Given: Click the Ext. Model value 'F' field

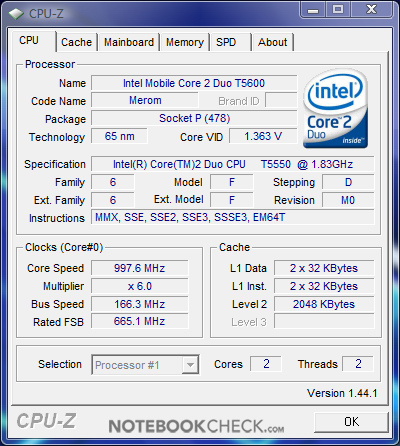Looking at the screenshot, I should pos(232,200).
